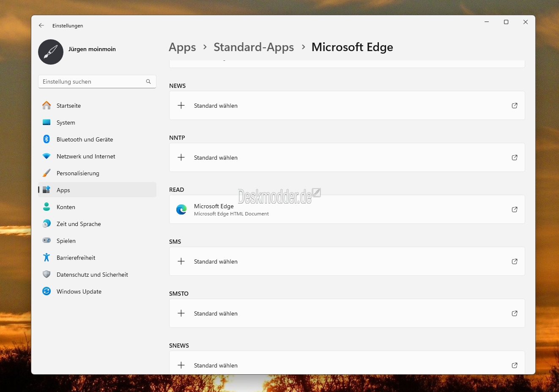Choose Standard wählen for SMSTO

pos(347,313)
